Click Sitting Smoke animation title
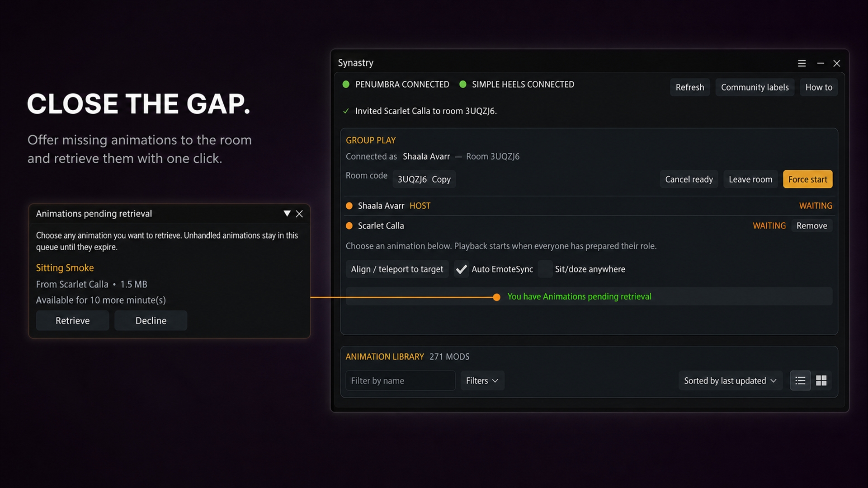Screen dimensions: 868x488 tap(65, 267)
